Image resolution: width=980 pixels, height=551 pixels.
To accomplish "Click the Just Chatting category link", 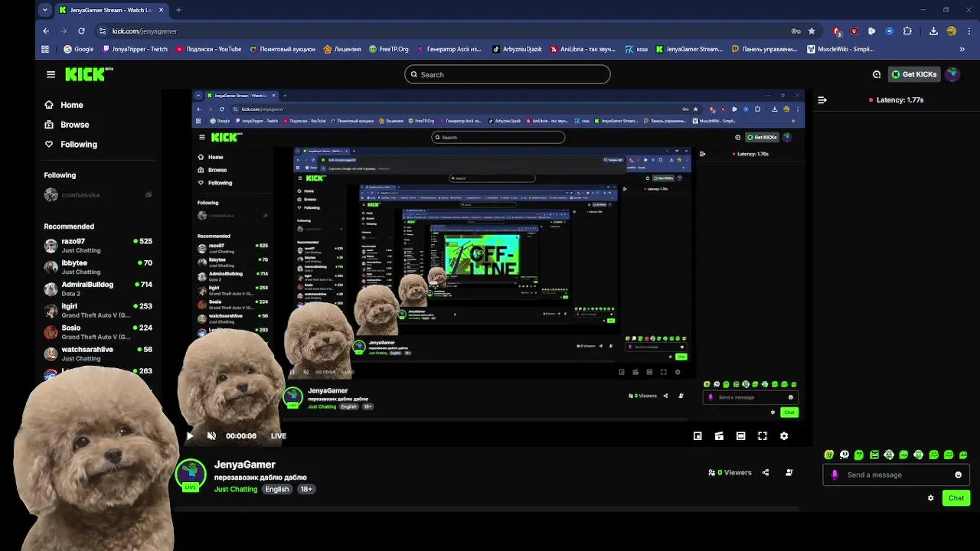I will (236, 489).
